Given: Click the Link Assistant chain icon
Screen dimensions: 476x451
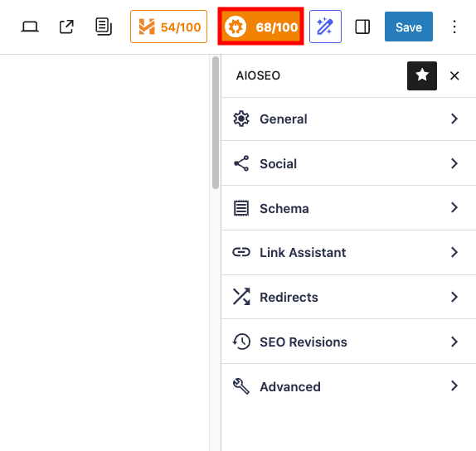Looking at the screenshot, I should [x=241, y=252].
